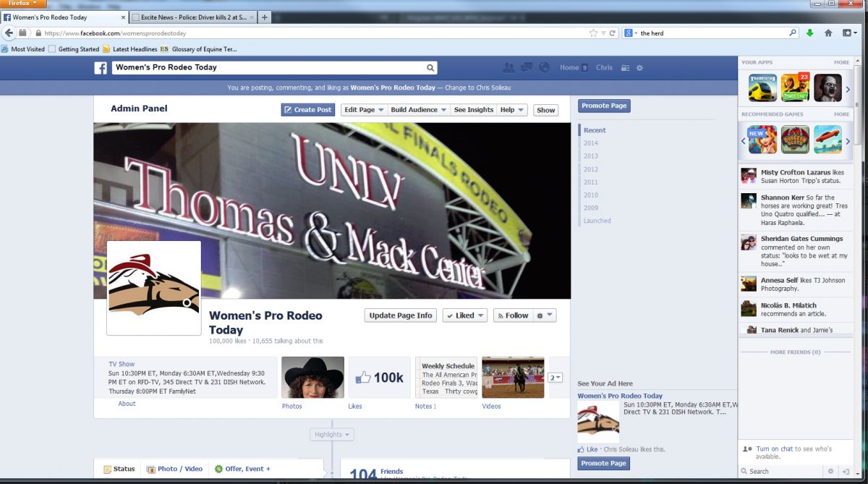
Task: Open a new browser tab
Action: (265, 17)
